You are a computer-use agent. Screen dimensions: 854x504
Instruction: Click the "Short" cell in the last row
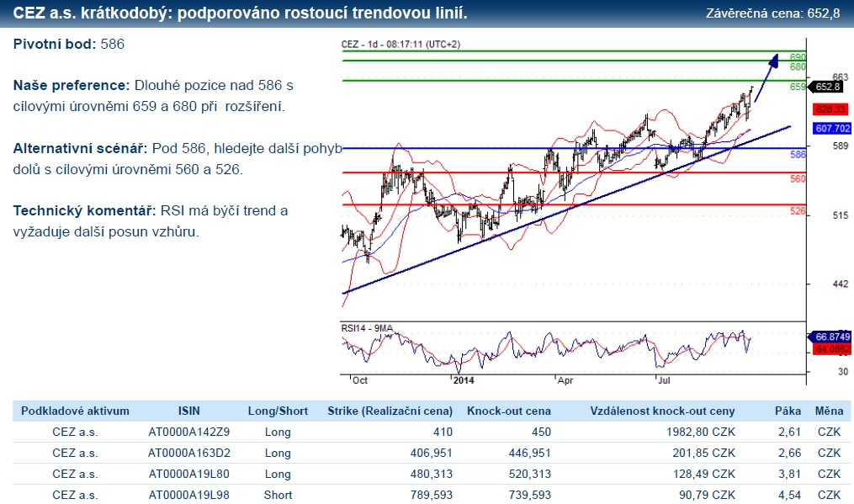[278, 496]
